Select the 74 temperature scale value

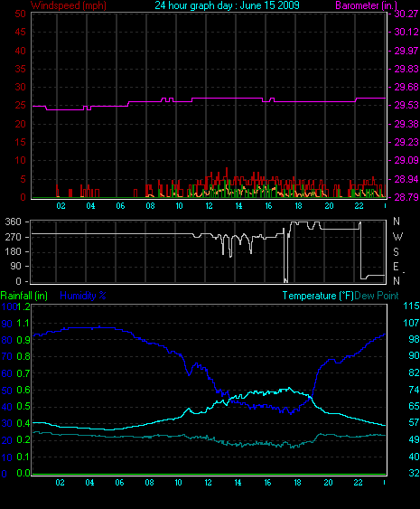point(414,390)
